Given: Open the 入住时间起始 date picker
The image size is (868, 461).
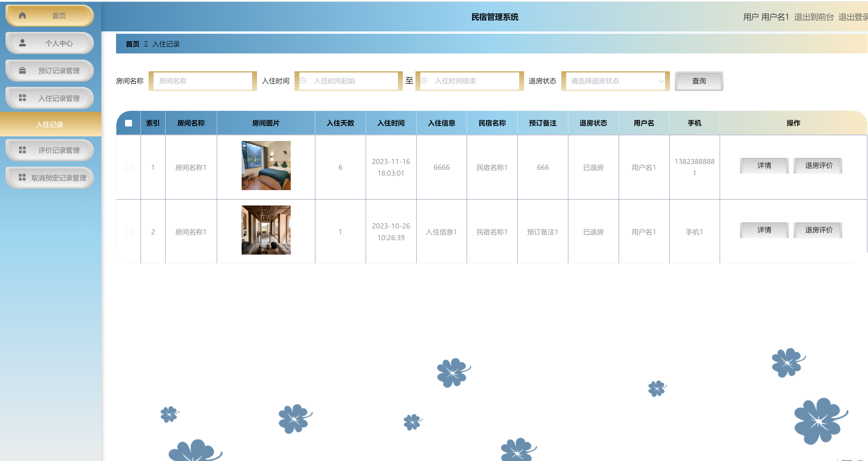Looking at the screenshot, I should (x=349, y=81).
